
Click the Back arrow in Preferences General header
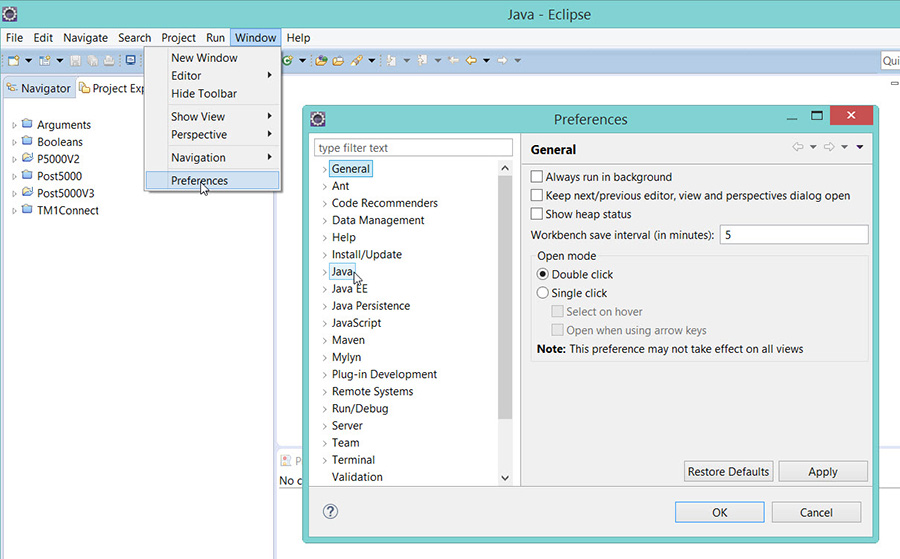798,147
